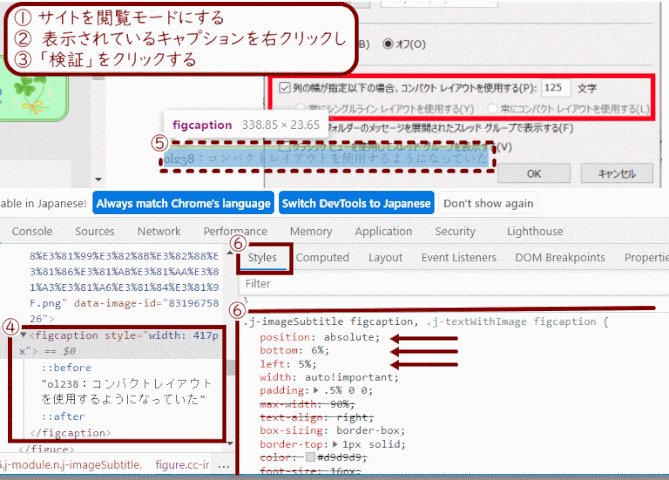Screen dimensions: 669x480
Task: Open the color swatch for #d9d9d9
Action: [310, 457]
